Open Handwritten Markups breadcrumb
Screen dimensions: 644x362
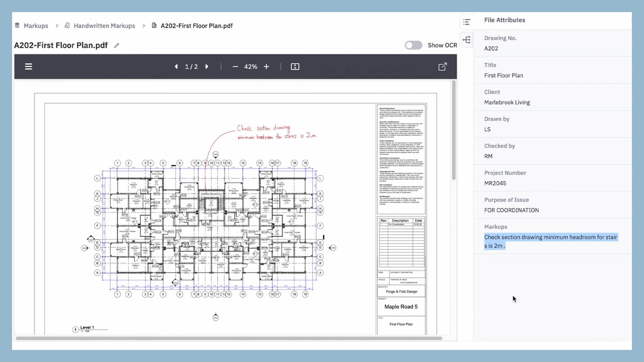(x=104, y=26)
